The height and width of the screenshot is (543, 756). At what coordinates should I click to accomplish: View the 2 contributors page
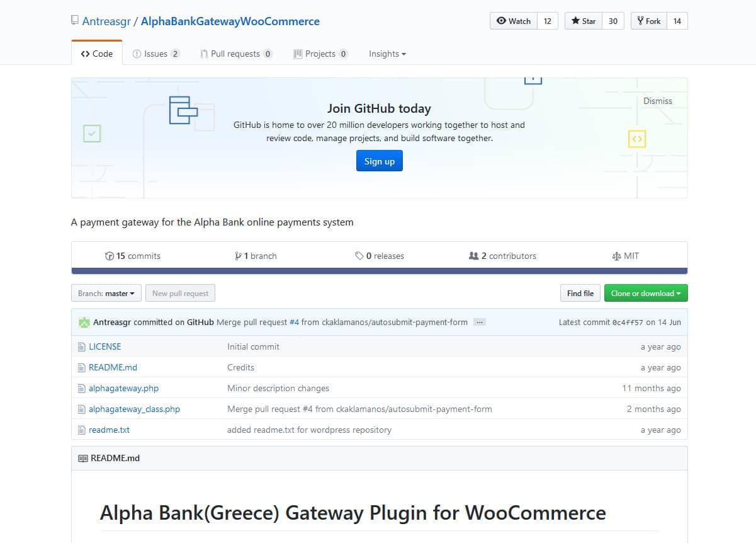coord(502,256)
